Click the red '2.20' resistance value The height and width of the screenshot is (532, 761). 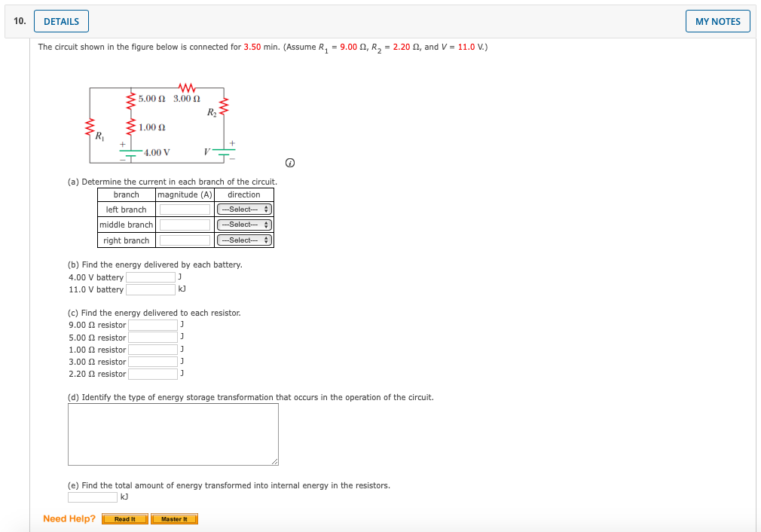click(402, 47)
